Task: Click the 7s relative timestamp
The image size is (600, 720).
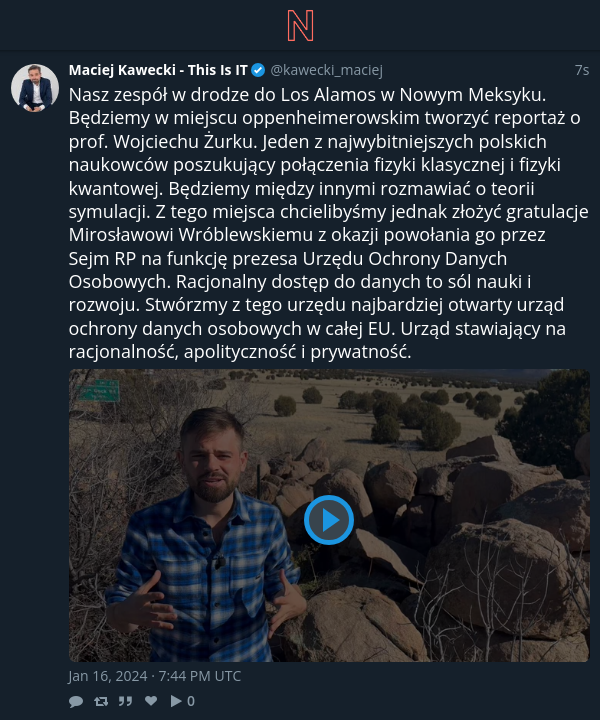Action: click(582, 70)
